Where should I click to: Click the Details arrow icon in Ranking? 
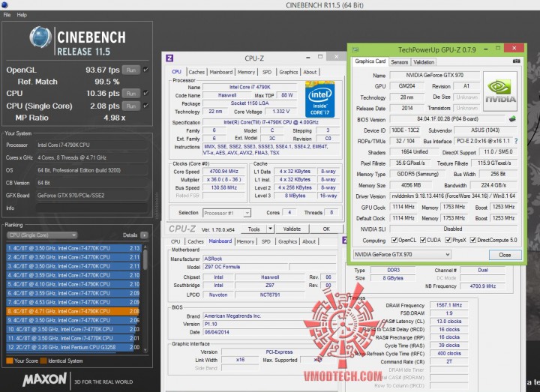(144, 235)
